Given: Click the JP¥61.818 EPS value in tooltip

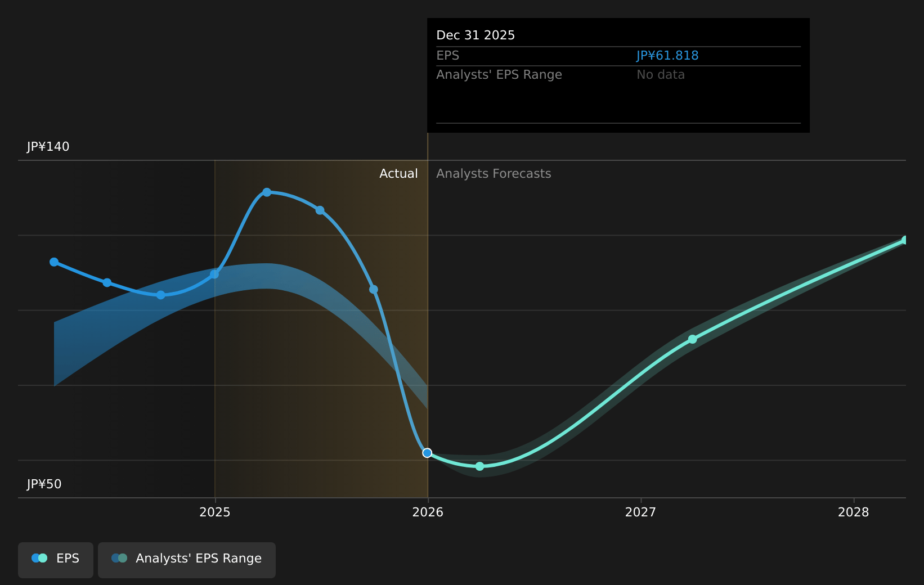Looking at the screenshot, I should point(667,56).
